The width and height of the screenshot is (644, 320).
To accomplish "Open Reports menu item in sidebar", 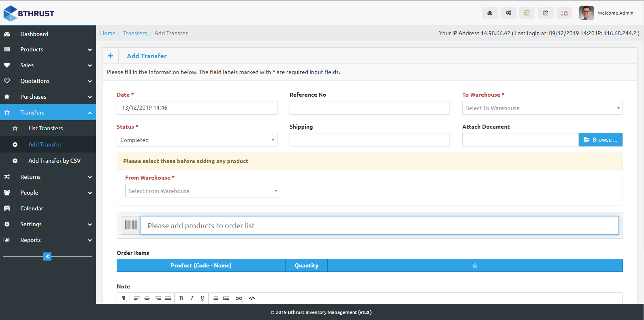I will pyautogui.click(x=48, y=240).
